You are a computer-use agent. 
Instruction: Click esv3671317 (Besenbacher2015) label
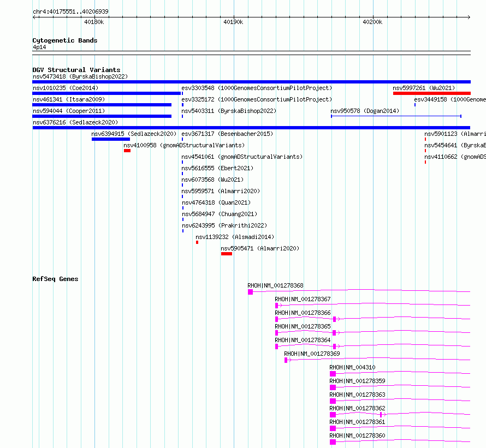[227, 134]
